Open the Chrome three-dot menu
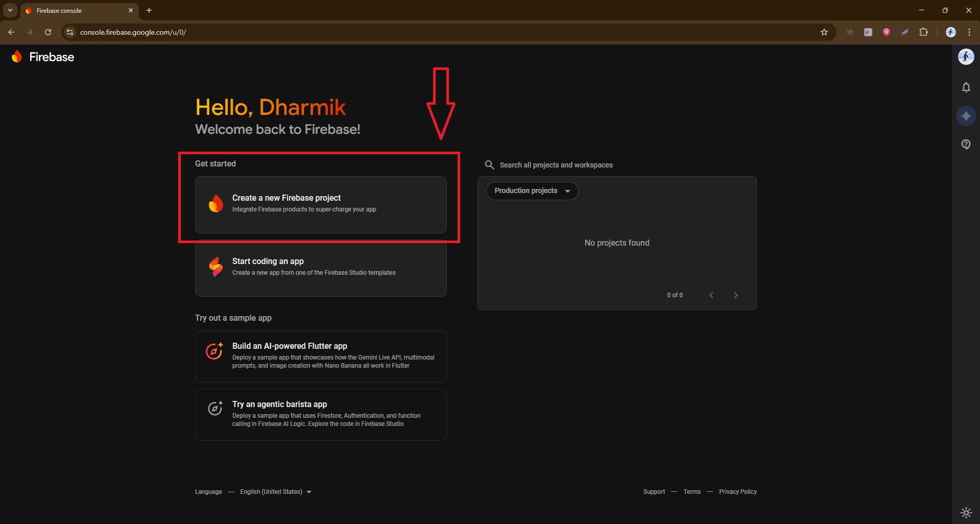The image size is (980, 524). tap(969, 32)
